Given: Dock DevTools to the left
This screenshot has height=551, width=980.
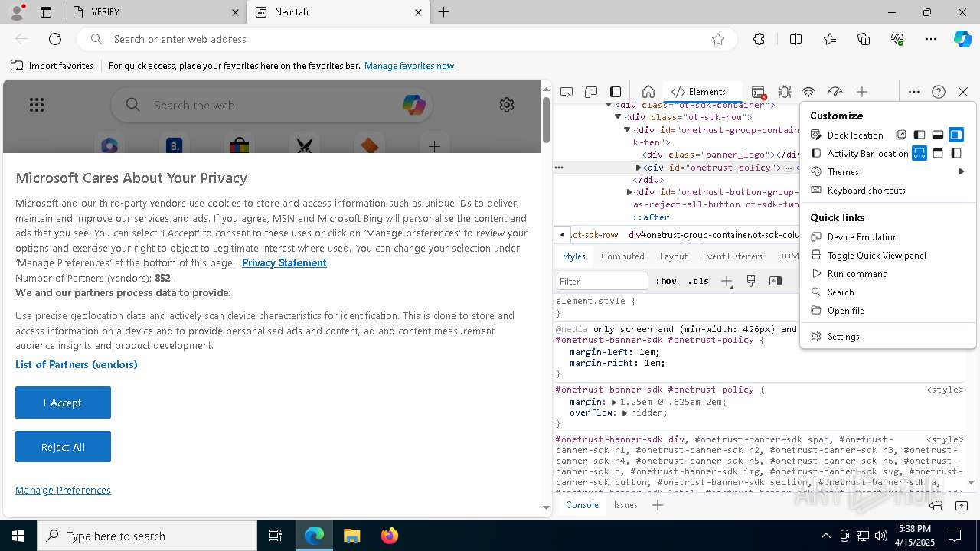Looking at the screenshot, I should [x=920, y=135].
